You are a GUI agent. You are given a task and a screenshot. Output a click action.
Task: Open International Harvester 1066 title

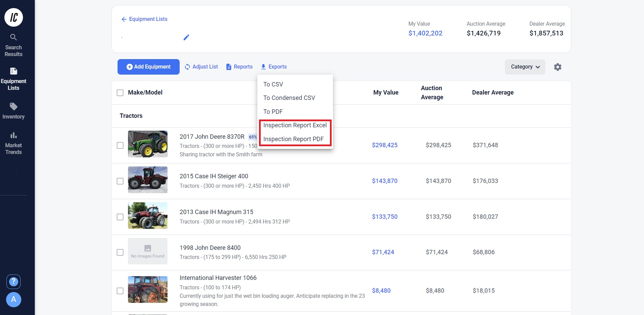(218, 278)
